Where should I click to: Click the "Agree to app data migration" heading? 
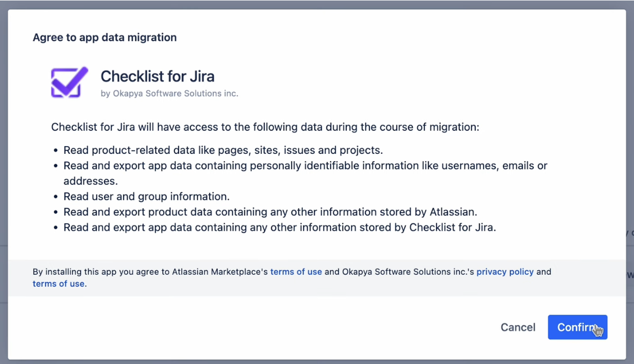[x=104, y=37]
